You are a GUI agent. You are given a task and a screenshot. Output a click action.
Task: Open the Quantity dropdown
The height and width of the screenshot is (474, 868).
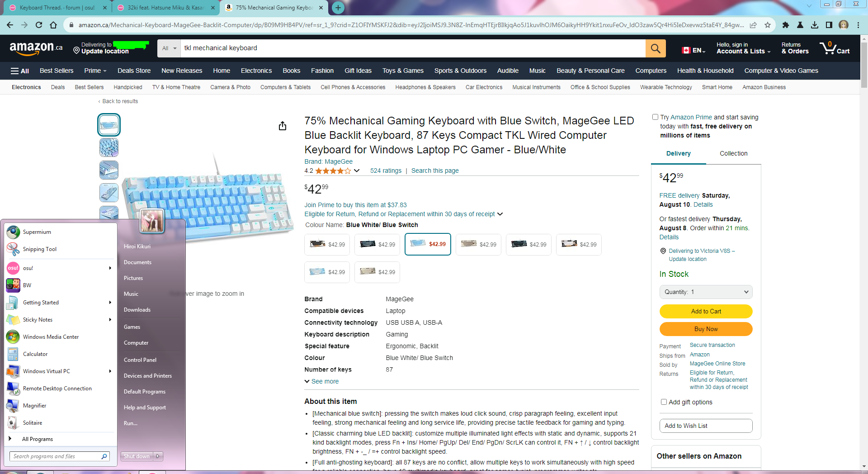pyautogui.click(x=706, y=292)
